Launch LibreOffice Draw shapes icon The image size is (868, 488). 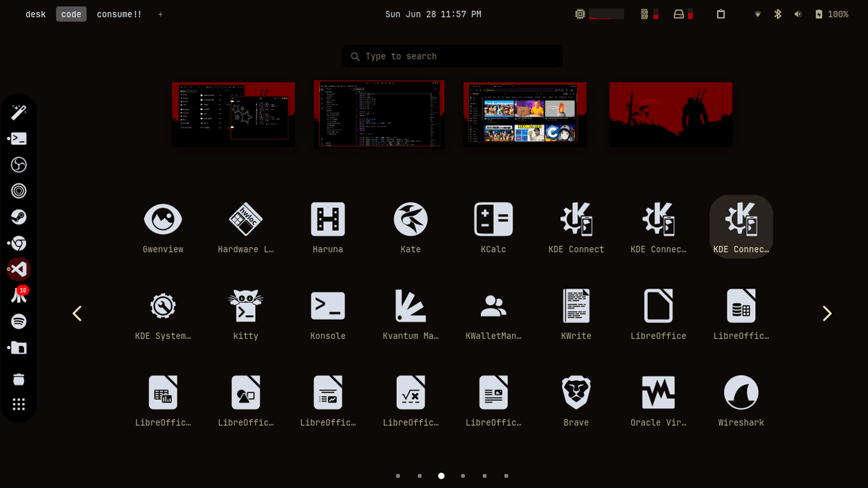coord(246,400)
